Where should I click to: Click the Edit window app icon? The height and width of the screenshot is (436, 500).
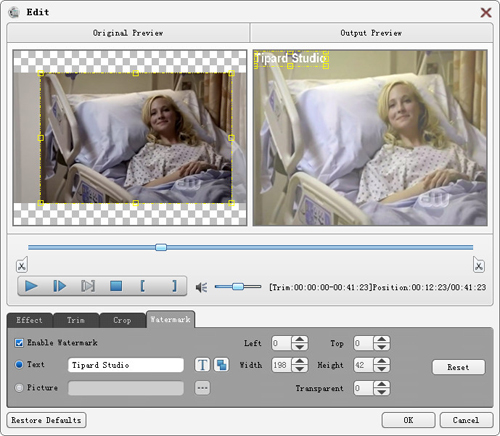[x=14, y=12]
